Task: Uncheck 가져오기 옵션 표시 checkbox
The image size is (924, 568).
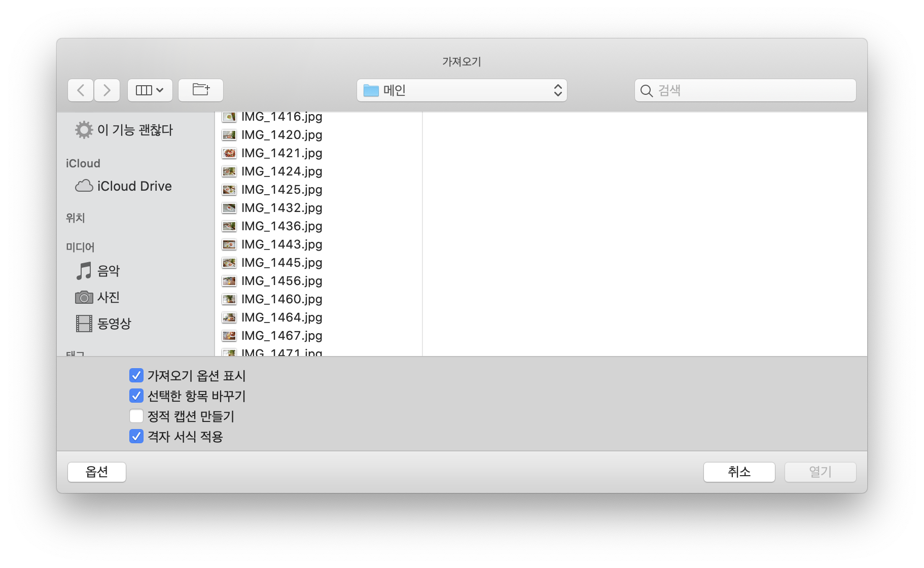Action: [136, 375]
